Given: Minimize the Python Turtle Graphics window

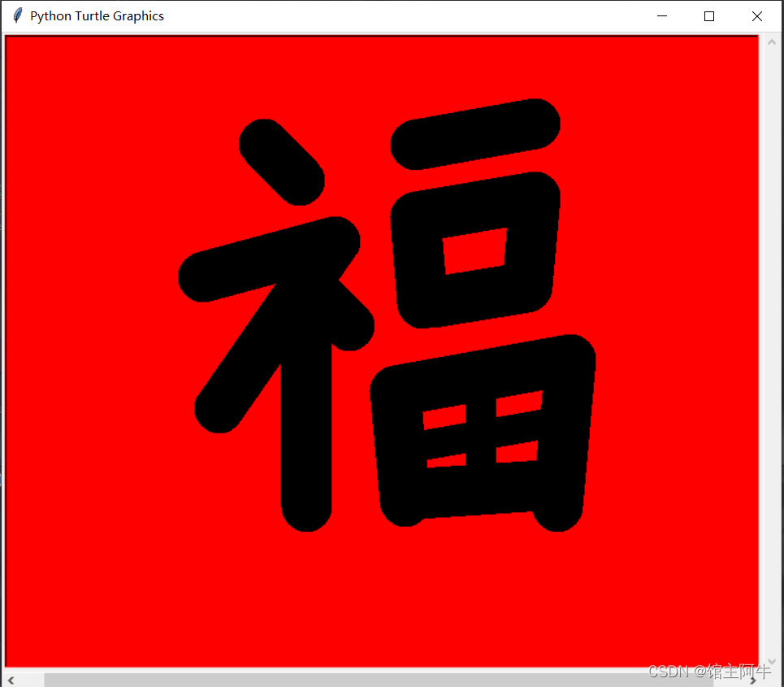Looking at the screenshot, I should tap(661, 15).
